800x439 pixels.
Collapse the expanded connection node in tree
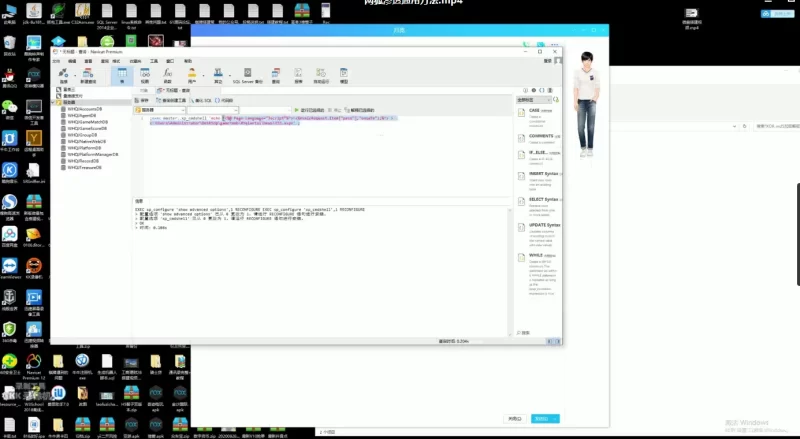[x=53, y=102]
